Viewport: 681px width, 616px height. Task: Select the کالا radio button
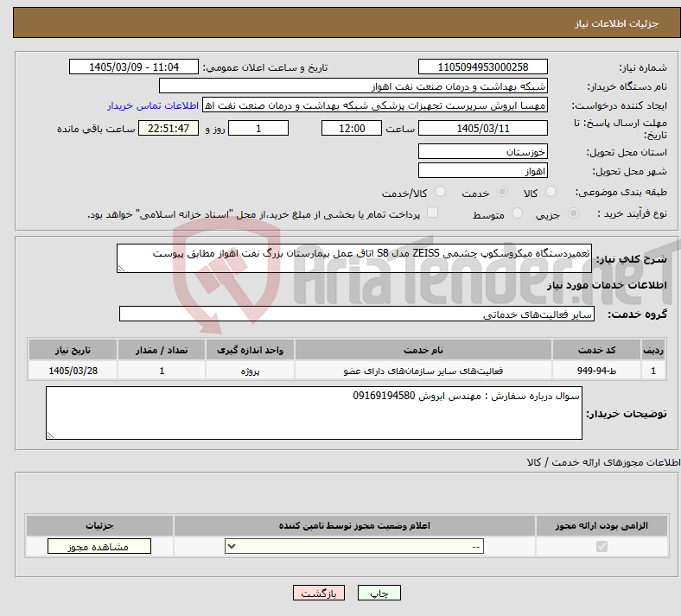[551, 192]
